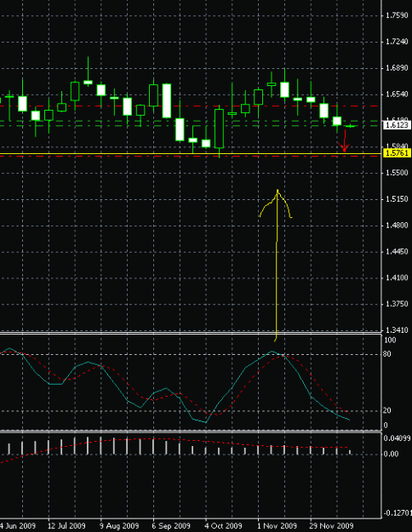Click the 1.6123 current price label
The height and width of the screenshot is (532, 412).
[x=397, y=125]
